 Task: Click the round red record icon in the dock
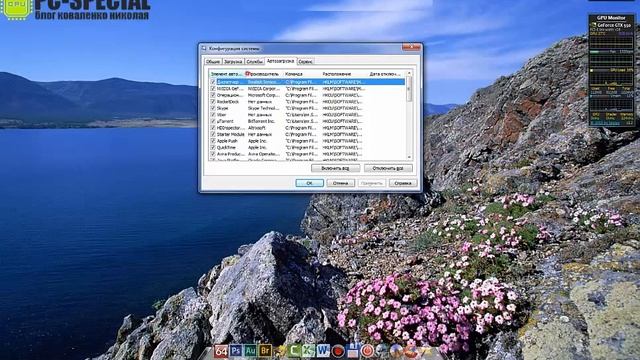pyautogui.click(x=338, y=351)
